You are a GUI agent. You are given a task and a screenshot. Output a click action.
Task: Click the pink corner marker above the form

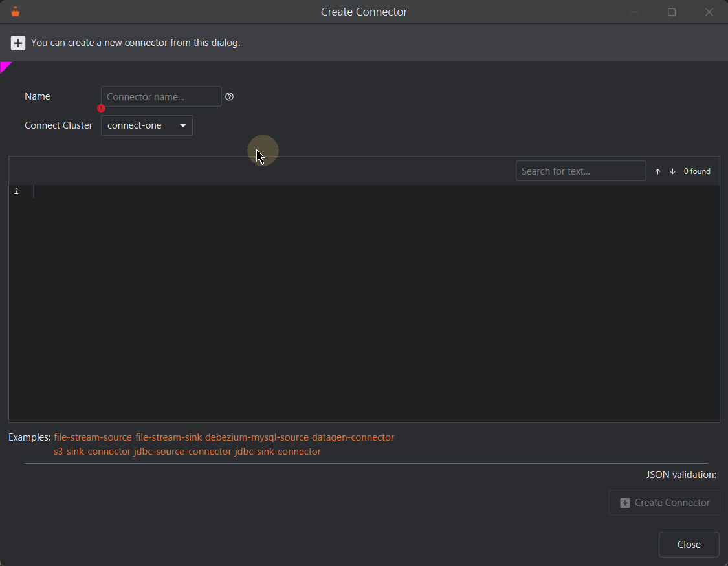click(x=5, y=66)
